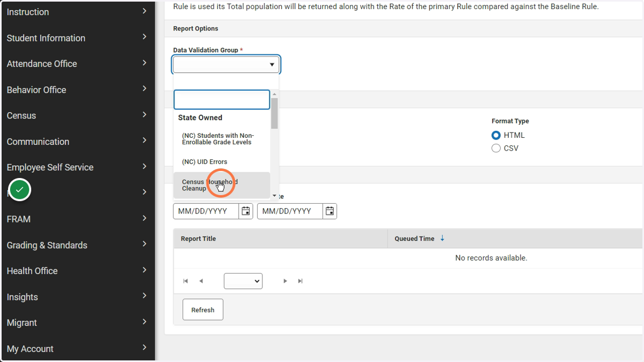The height and width of the screenshot is (362, 644).
Task: Sort by Report Title column header
Action: (198, 239)
